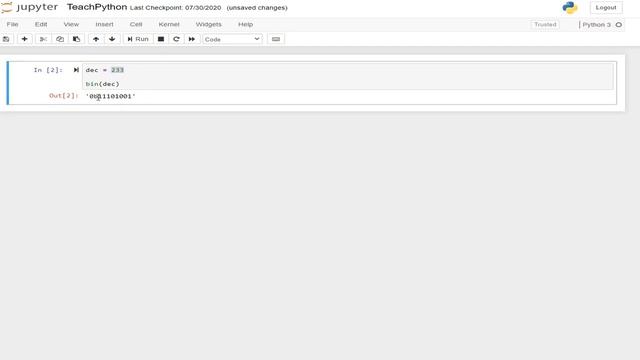Open the View menu
The image size is (640, 360).
click(71, 24)
